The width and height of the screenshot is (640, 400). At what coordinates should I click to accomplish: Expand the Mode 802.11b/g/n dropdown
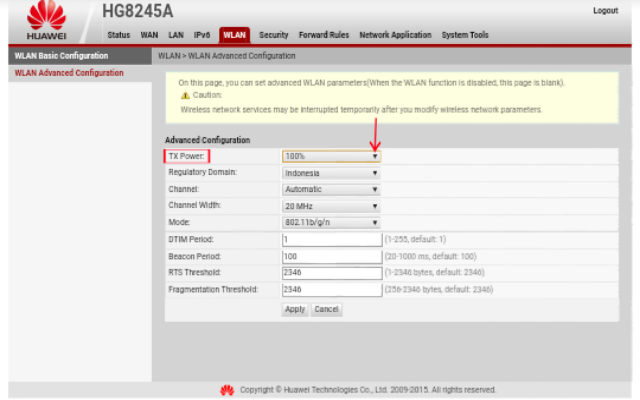[331, 222]
